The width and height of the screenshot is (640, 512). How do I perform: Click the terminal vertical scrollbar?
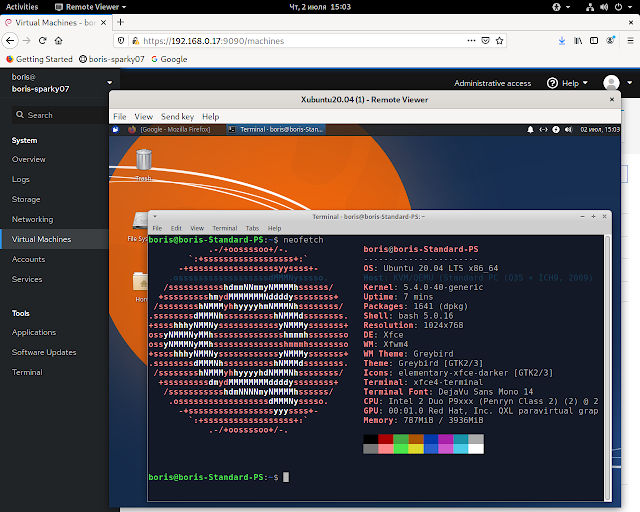point(607,367)
